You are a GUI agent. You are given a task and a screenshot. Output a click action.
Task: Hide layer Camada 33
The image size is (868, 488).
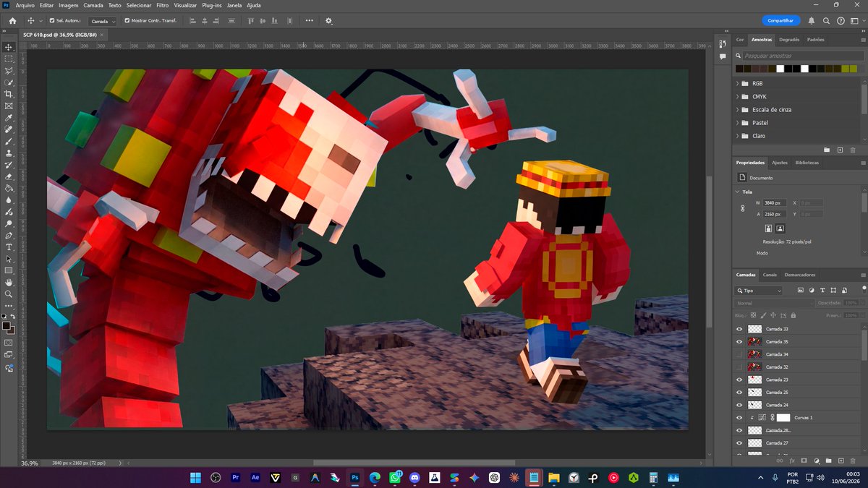[x=739, y=329]
